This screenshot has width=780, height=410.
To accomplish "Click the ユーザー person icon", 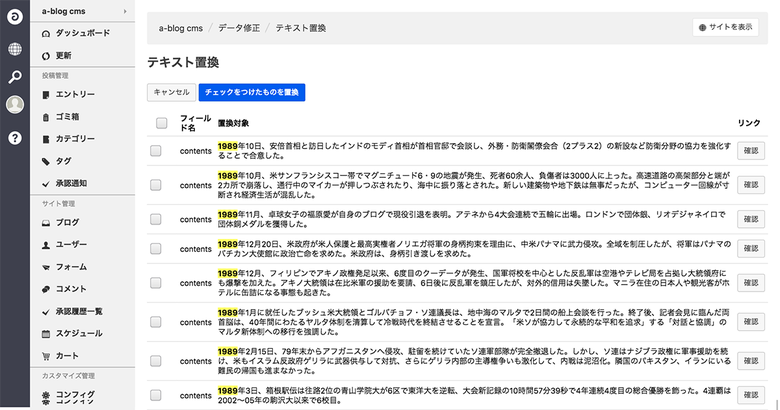I will pyautogui.click(x=46, y=245).
